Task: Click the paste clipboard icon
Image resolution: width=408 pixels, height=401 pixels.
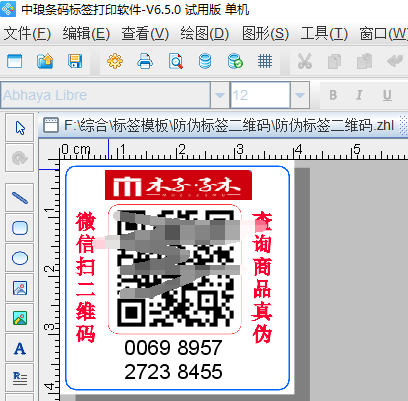Action: (364, 61)
